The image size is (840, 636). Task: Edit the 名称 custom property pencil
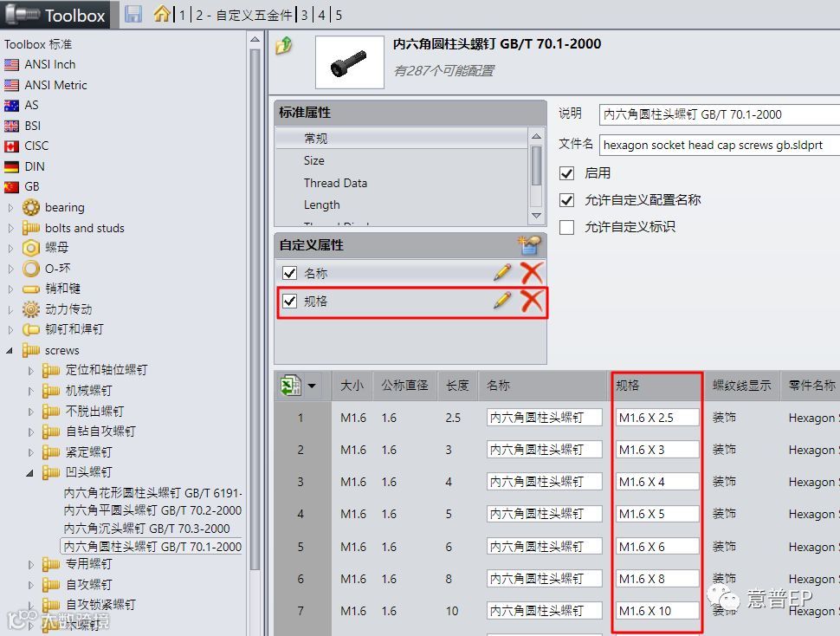502,273
